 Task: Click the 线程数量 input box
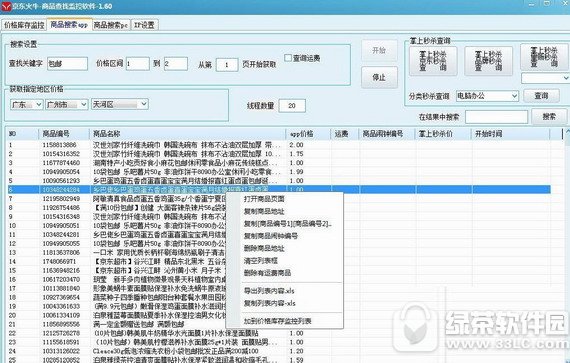click(292, 106)
